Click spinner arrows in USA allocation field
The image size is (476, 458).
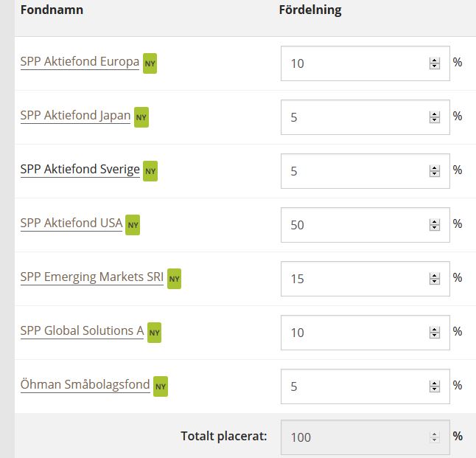tap(434, 225)
